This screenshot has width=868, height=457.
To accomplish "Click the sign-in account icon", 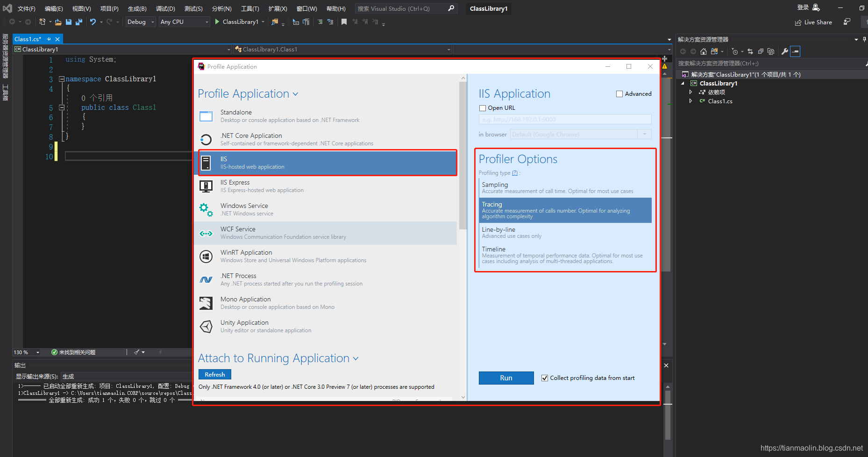I will point(816,7).
